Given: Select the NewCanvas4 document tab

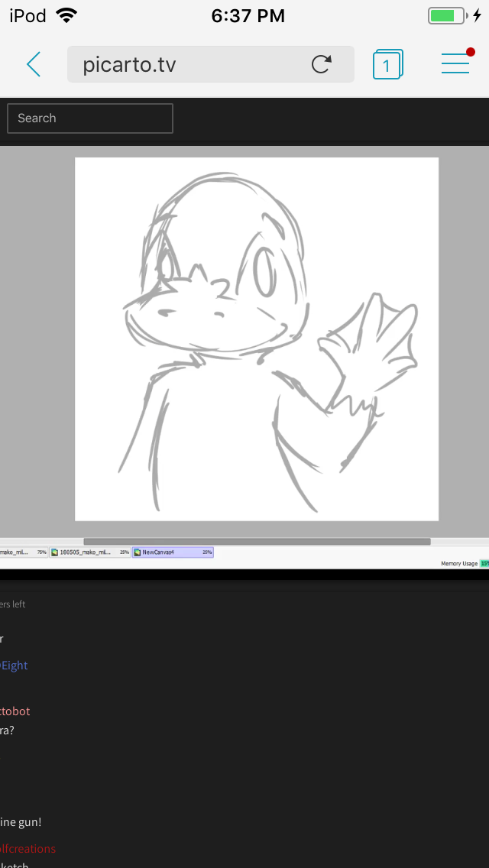Looking at the screenshot, I should [x=173, y=552].
